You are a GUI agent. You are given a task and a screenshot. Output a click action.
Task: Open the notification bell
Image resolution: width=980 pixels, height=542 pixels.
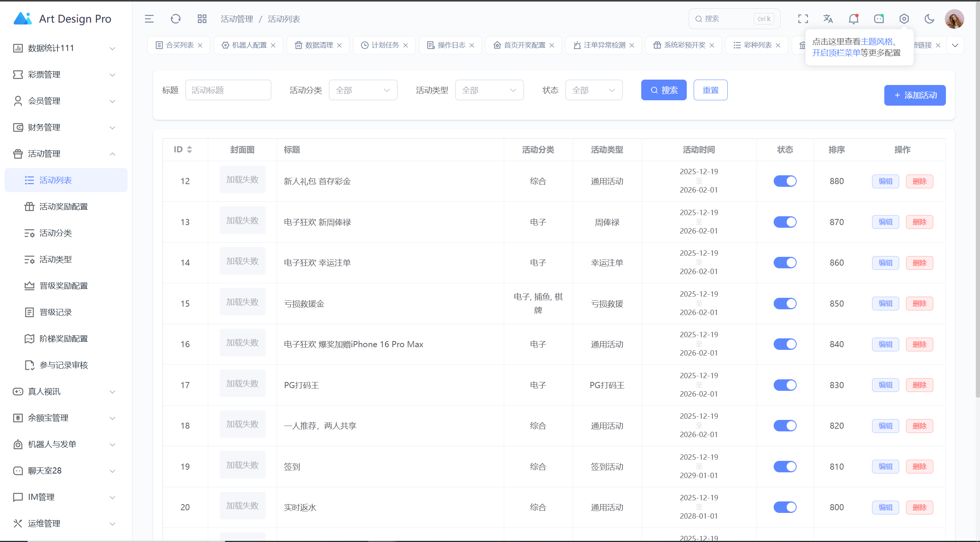tap(853, 19)
